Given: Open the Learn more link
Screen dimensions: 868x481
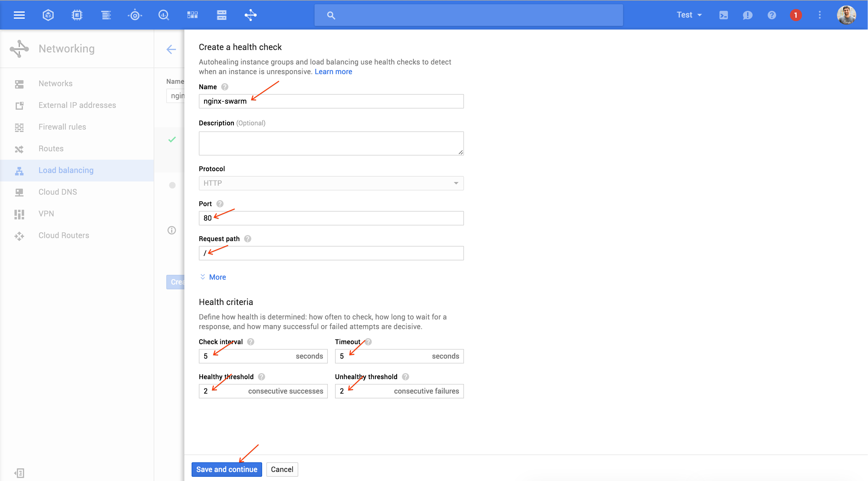Looking at the screenshot, I should [x=333, y=71].
